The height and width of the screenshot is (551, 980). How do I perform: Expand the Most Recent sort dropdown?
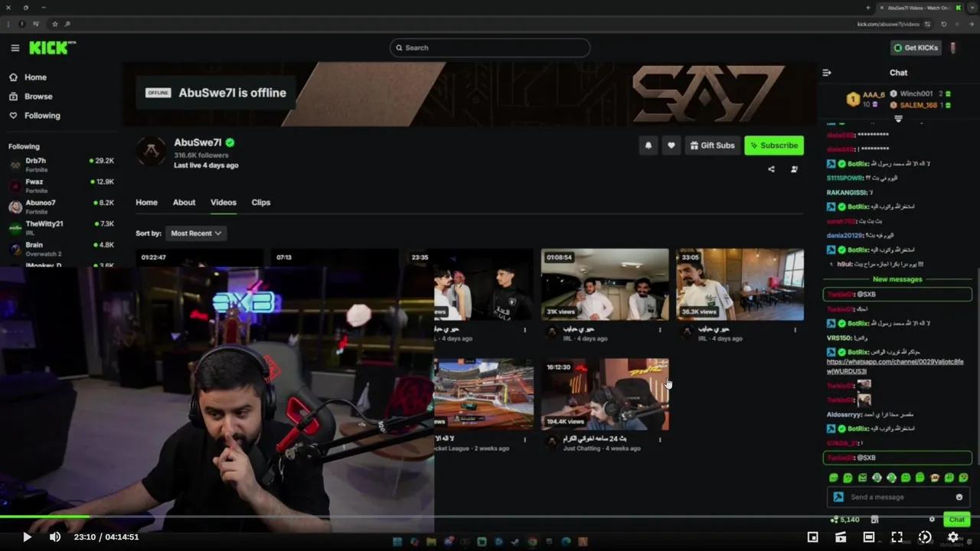click(x=196, y=233)
